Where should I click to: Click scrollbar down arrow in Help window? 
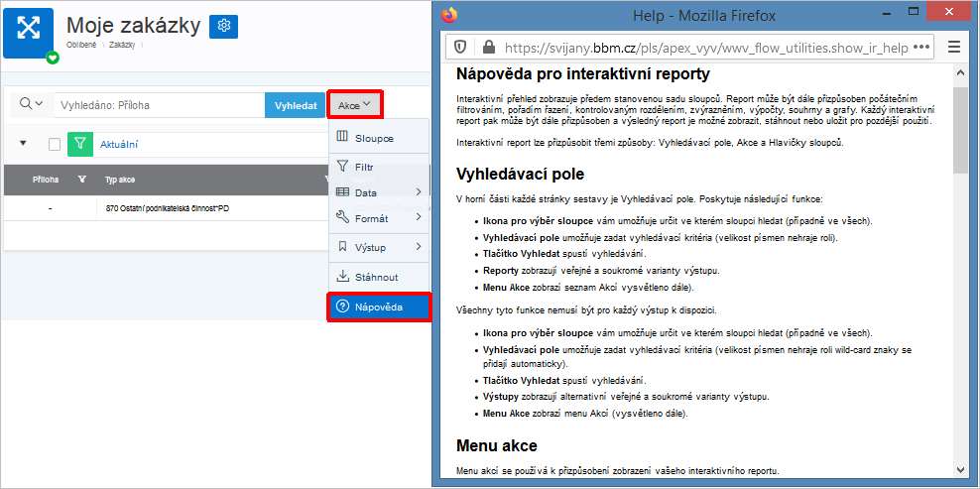pyautogui.click(x=960, y=469)
